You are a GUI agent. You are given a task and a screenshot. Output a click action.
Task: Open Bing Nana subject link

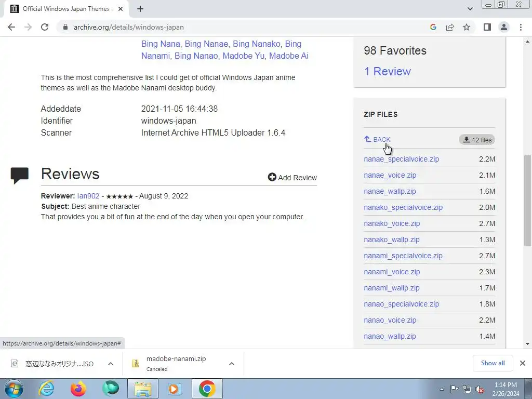(161, 44)
